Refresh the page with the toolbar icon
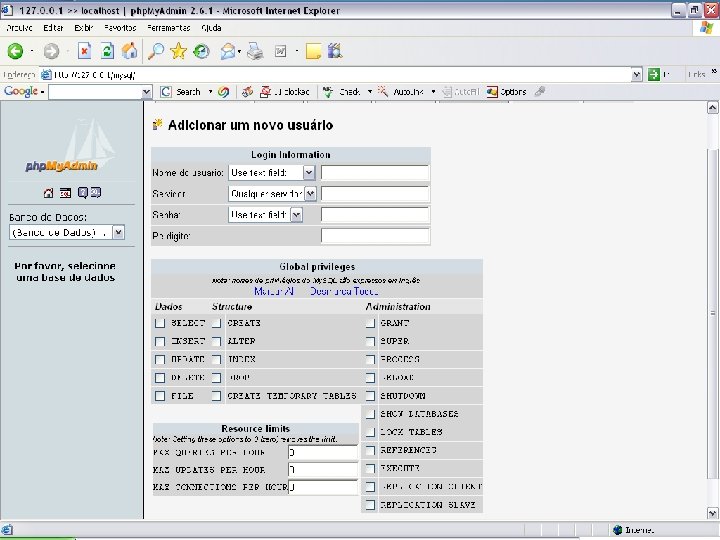720x540 pixels. click(107, 51)
